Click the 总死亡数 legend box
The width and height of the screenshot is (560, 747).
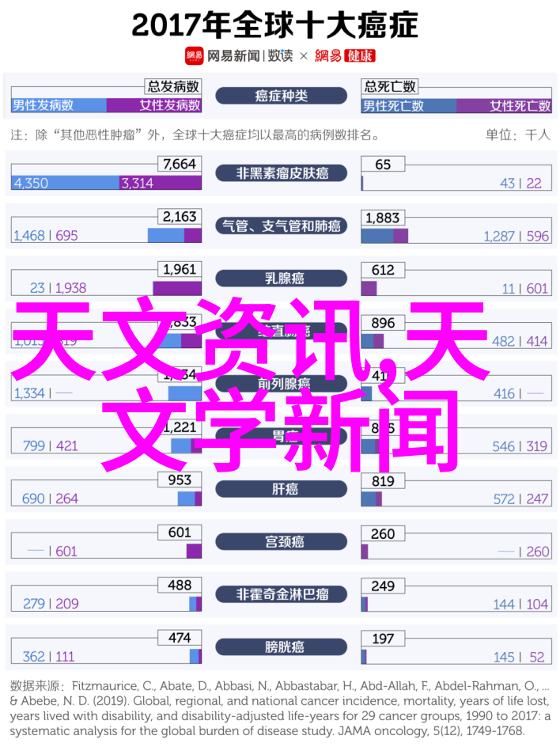tap(389, 86)
